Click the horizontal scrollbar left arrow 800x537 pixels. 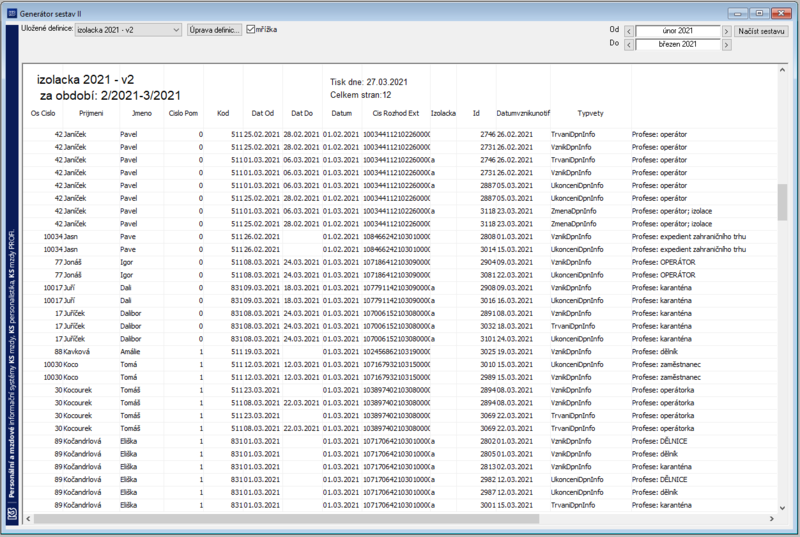pos(29,519)
